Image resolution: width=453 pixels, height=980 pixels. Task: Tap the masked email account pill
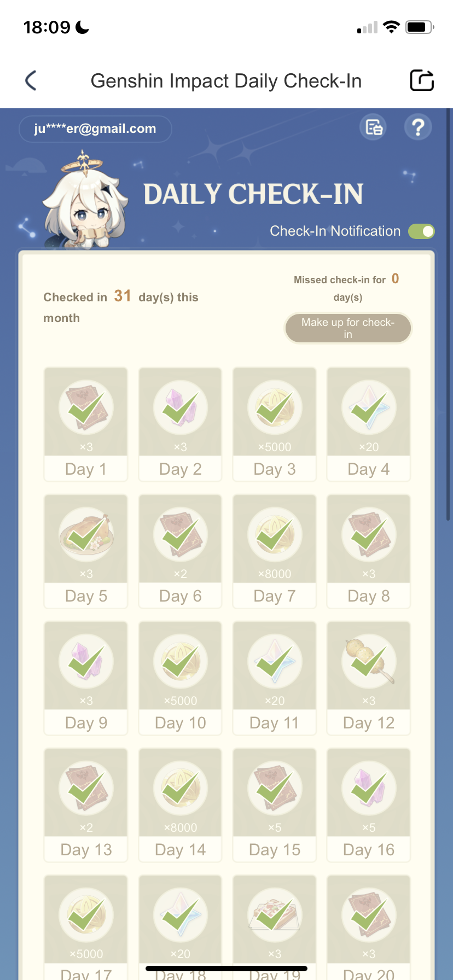(95, 129)
